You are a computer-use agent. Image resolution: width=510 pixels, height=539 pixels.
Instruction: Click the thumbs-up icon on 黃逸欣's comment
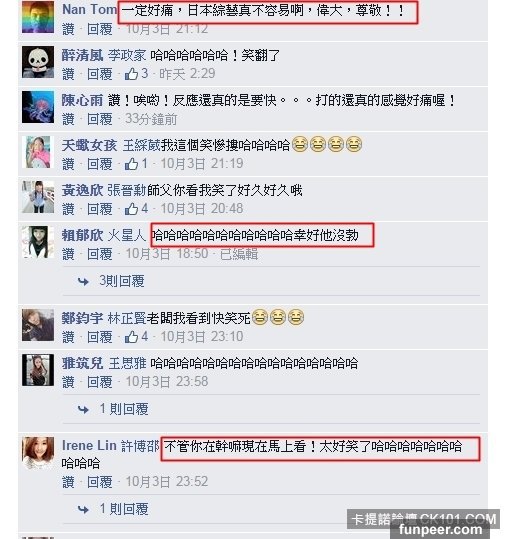[131, 209]
